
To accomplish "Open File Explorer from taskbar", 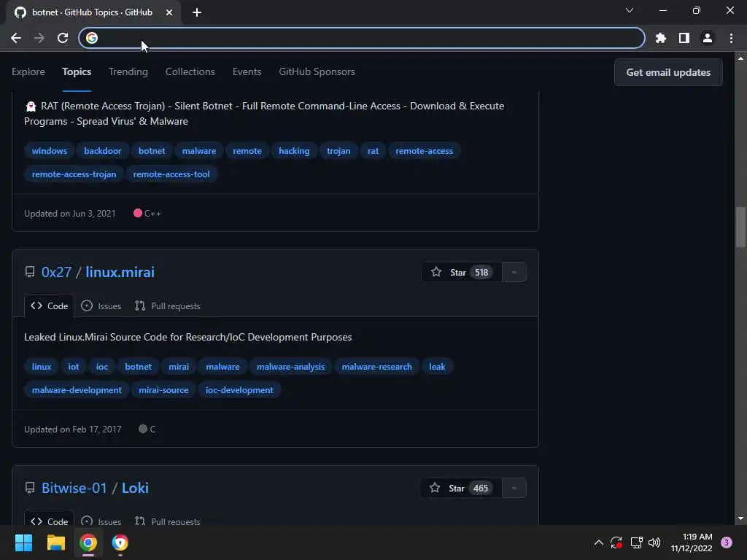I will 55,542.
